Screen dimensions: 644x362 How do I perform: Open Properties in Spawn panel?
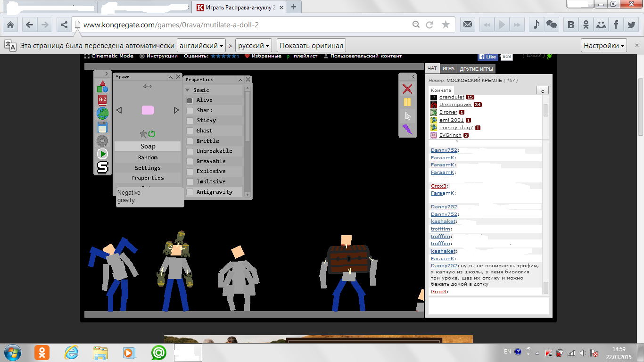point(148,178)
